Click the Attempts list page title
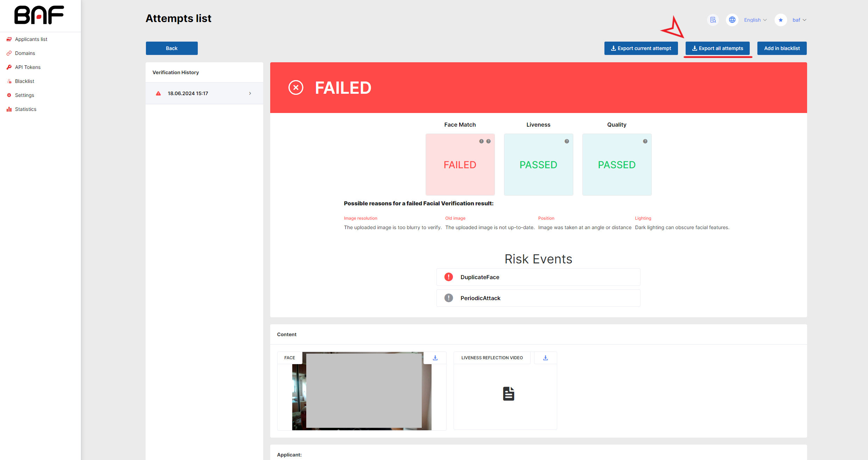This screenshot has width=868, height=460. tap(178, 18)
